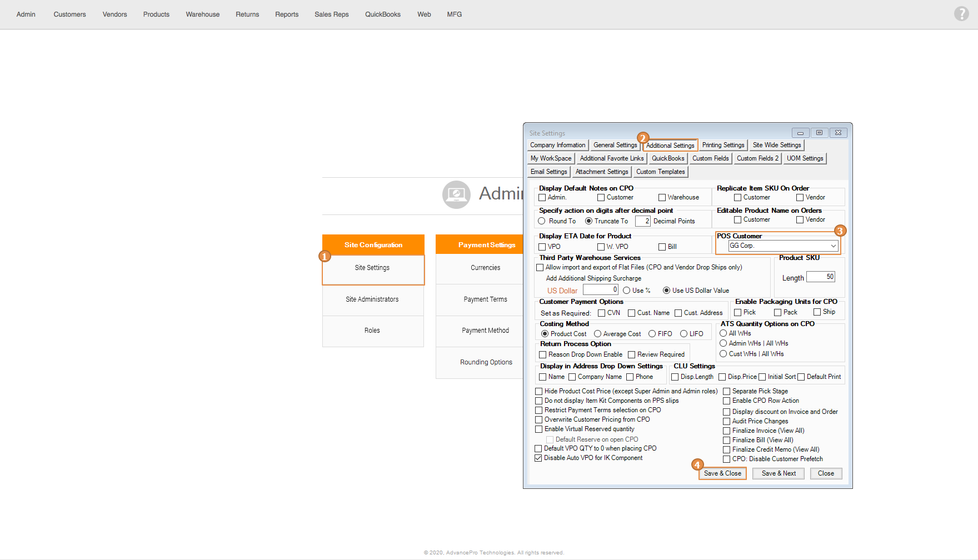Image resolution: width=978 pixels, height=560 pixels.
Task: Click the Admin laptop icon
Action: pos(456,194)
